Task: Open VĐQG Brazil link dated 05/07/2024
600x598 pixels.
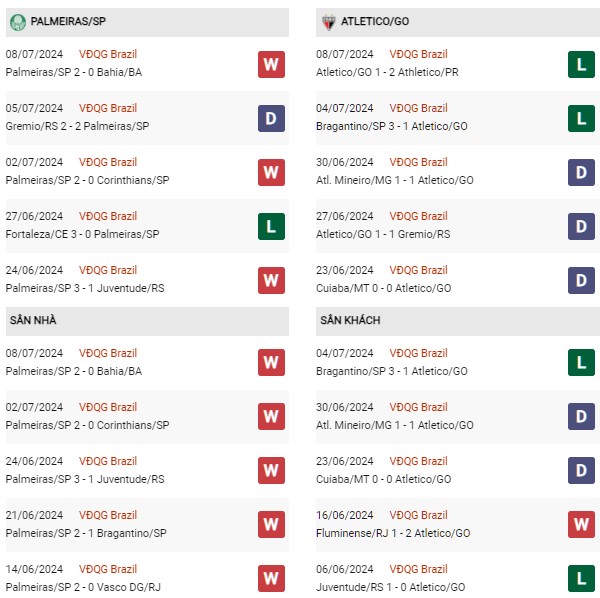Action: click(108, 108)
